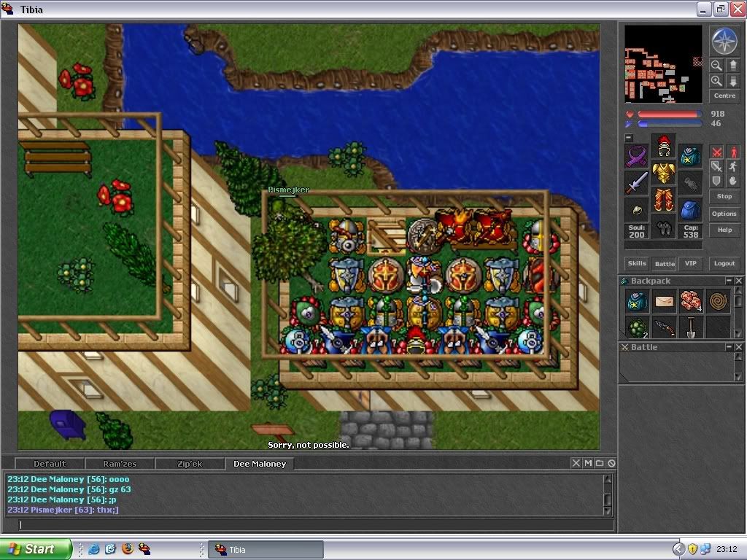Viewport: 747px width, 560px height.
Task: Click the minimap display
Action: pyautogui.click(x=663, y=64)
